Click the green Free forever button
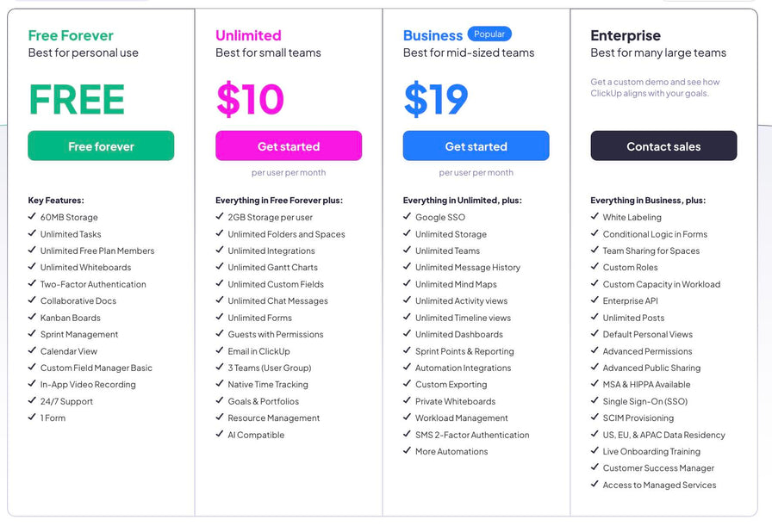This screenshot has width=772, height=532. (101, 146)
